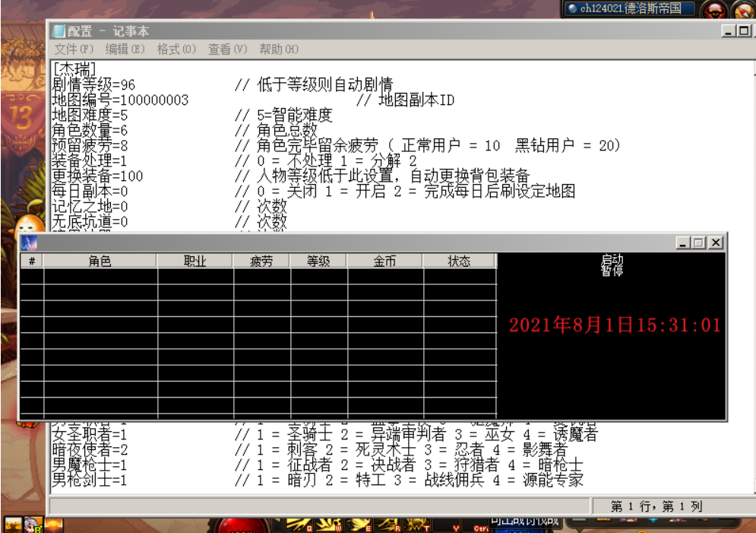Close the character list tool window
756x533 pixels.
tap(716, 243)
